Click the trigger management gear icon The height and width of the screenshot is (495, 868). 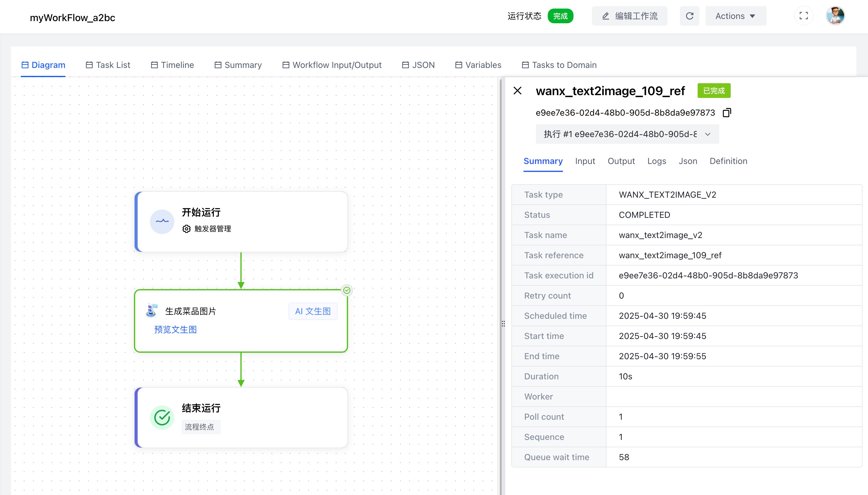tap(186, 229)
